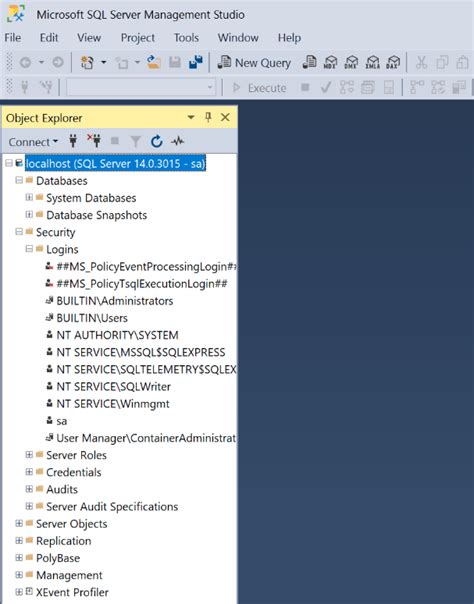Click the Paste clipboard icon
Screen dimensions: 474x604
462,62
